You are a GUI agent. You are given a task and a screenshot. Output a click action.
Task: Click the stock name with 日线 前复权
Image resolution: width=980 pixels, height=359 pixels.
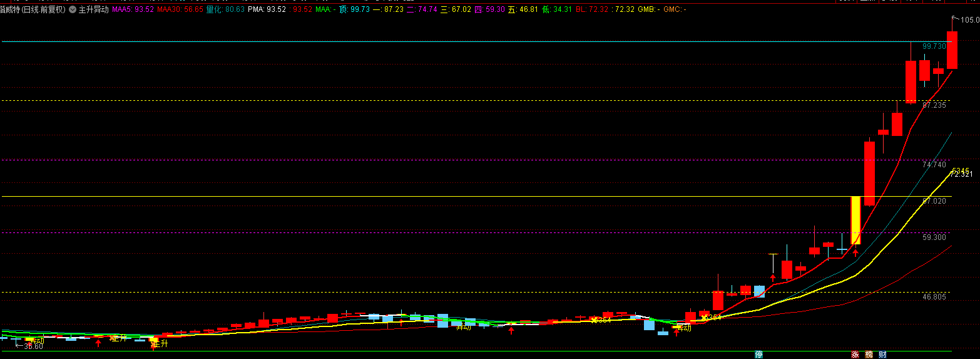[x=33, y=10]
